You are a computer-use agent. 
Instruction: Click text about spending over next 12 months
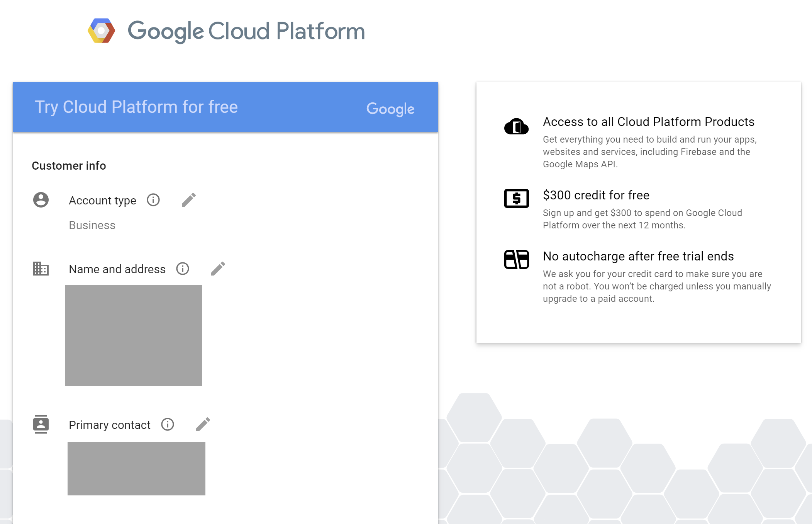[x=642, y=219]
